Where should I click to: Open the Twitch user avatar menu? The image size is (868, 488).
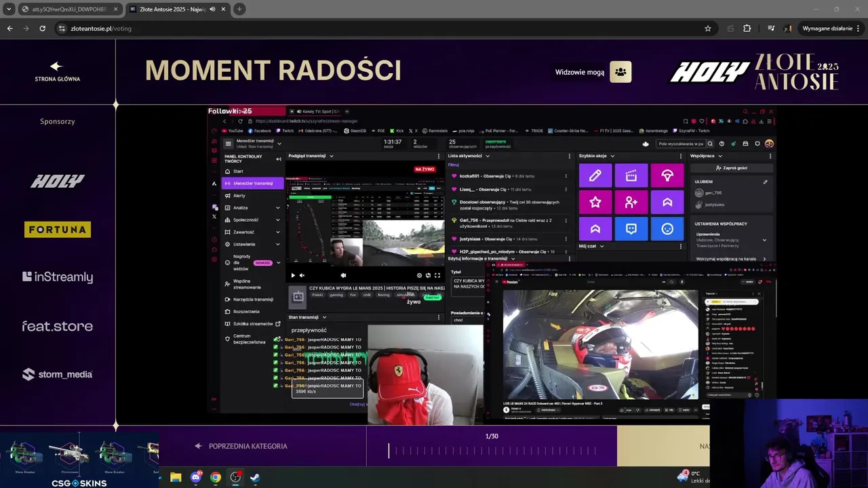pos(769,144)
